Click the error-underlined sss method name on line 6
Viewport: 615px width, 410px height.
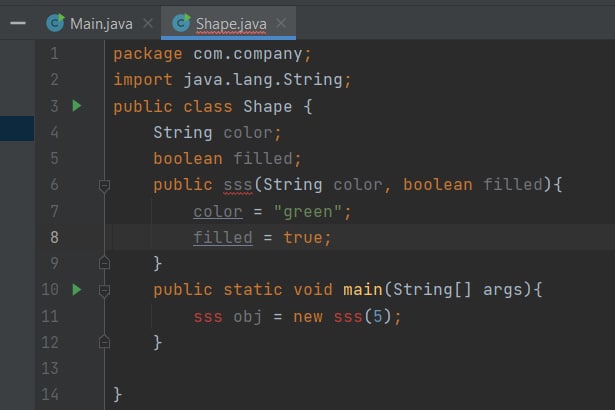tap(238, 185)
